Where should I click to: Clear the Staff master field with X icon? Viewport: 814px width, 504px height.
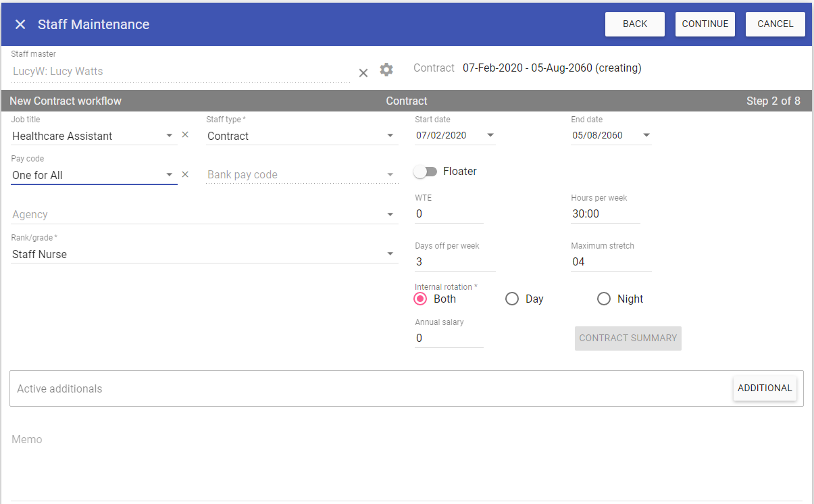(x=363, y=72)
